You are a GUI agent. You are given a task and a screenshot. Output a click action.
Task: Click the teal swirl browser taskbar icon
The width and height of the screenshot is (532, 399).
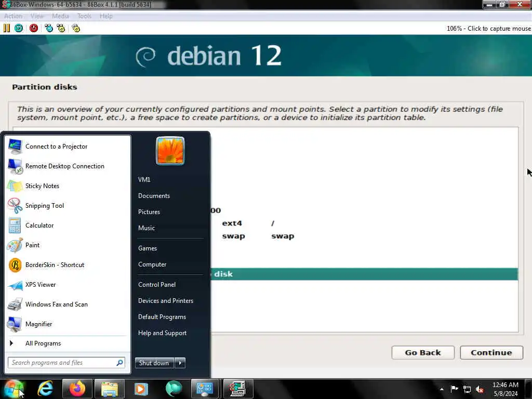click(174, 389)
